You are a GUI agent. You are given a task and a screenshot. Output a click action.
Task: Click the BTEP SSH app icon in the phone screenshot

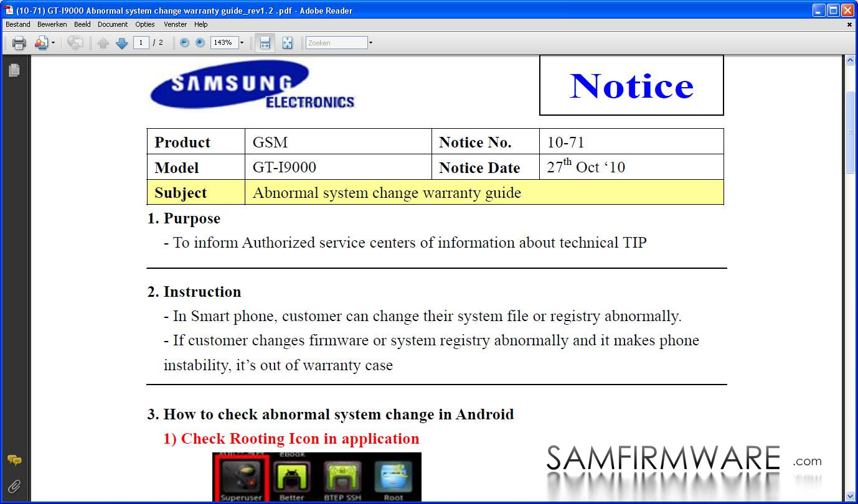[x=342, y=480]
